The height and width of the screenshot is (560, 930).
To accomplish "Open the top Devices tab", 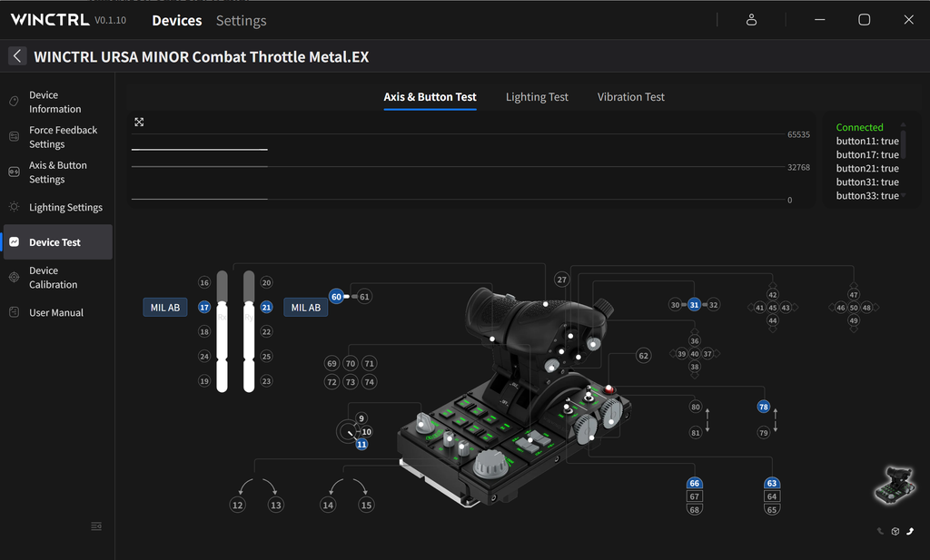I will pyautogui.click(x=177, y=20).
